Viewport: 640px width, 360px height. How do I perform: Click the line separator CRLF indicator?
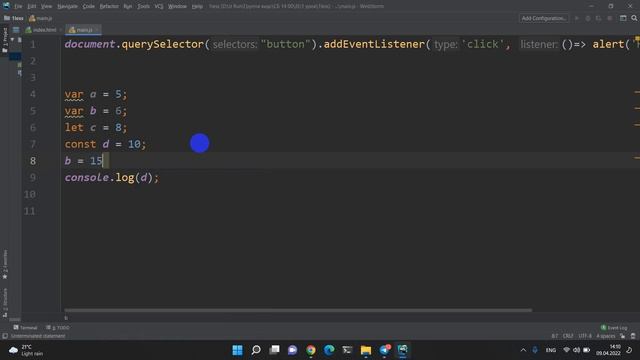click(x=568, y=336)
